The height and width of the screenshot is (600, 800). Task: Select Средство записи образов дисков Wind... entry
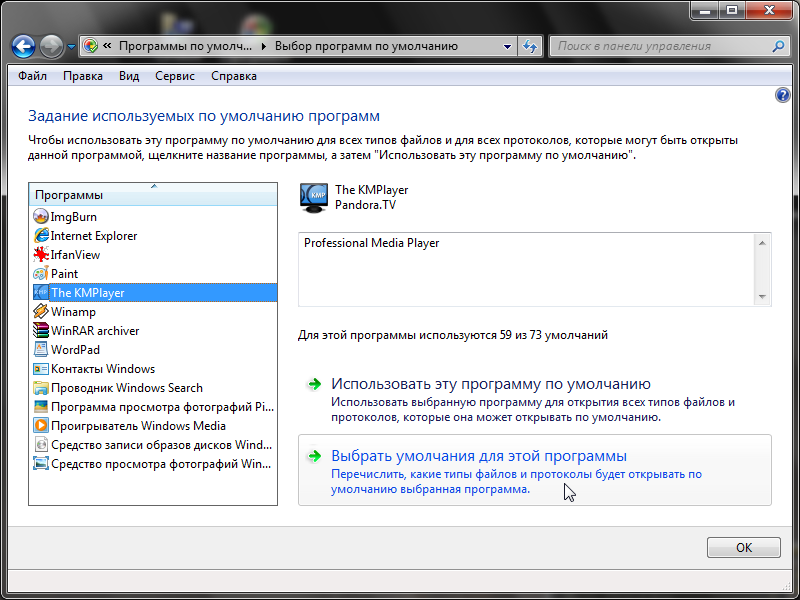[153, 444]
